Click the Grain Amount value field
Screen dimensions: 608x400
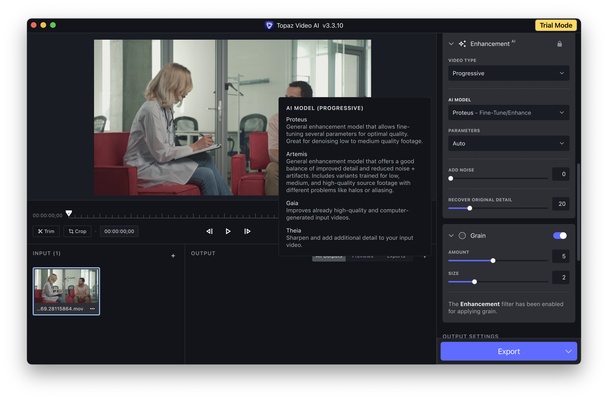point(561,256)
